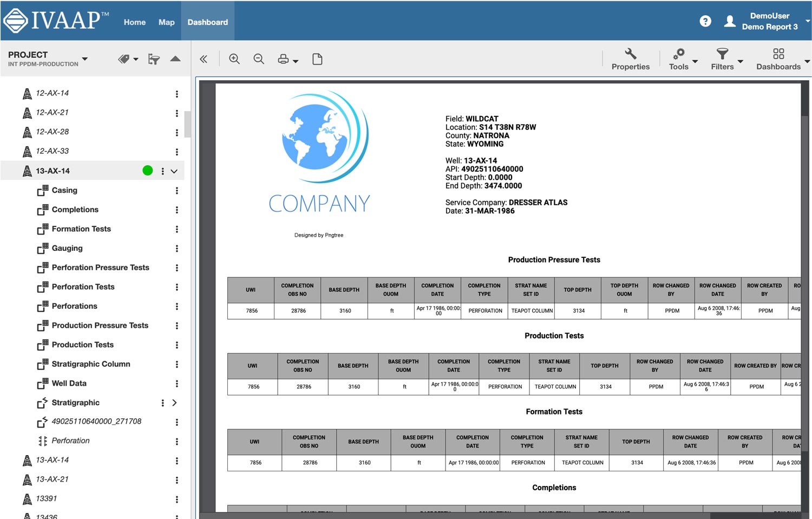Open the Perforation Tests dataset
This screenshot has height=519, width=812.
click(83, 287)
